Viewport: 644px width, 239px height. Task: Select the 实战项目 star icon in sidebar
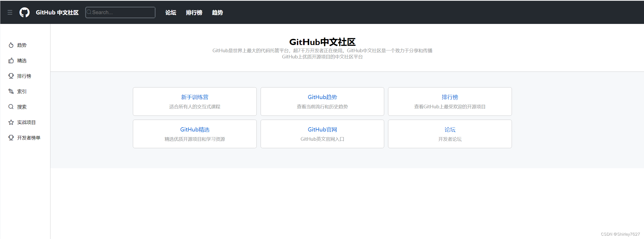(11, 122)
